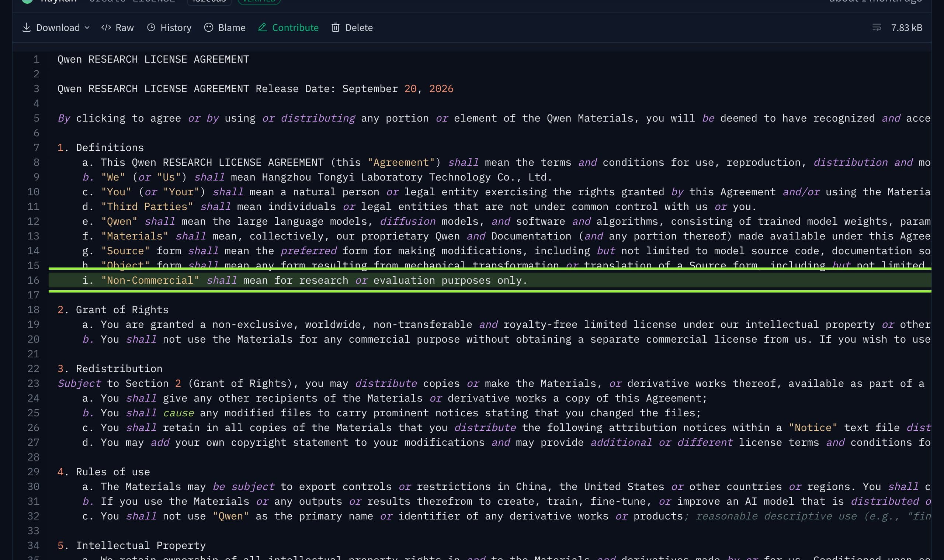The height and width of the screenshot is (560, 944).
Task: Click the 7.83 kB file size
Action: (x=907, y=28)
